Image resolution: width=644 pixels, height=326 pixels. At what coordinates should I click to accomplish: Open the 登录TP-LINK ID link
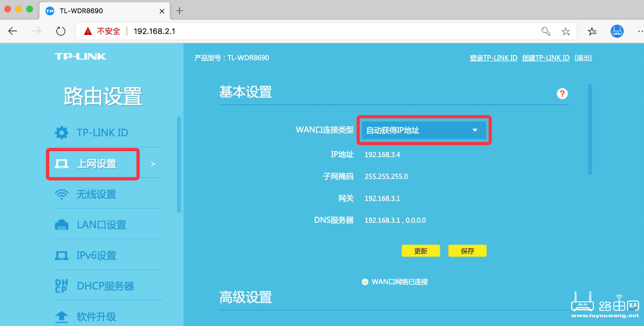(493, 58)
